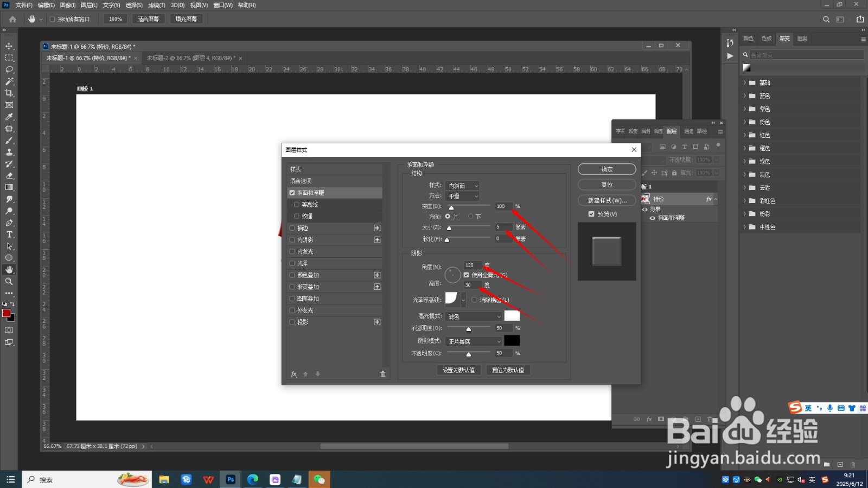The height and width of the screenshot is (488, 868).
Task: Add another stroke effect with plus icon
Action: click(x=377, y=228)
